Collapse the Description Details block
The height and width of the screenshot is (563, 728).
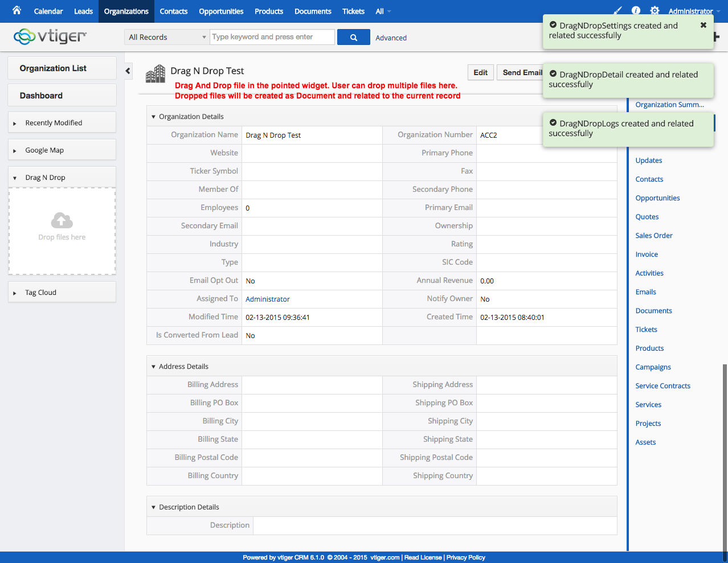point(153,507)
